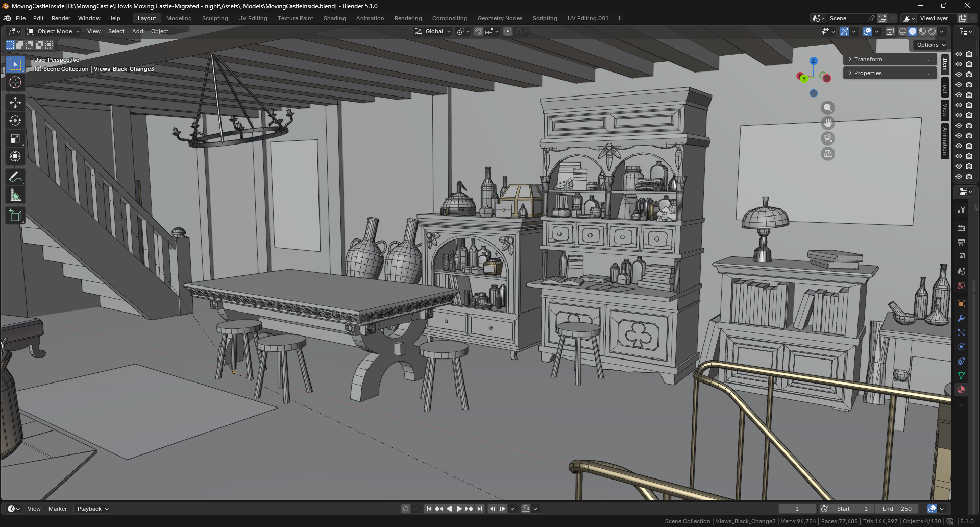Hide the topmost outliner item via eye icon

[959, 54]
